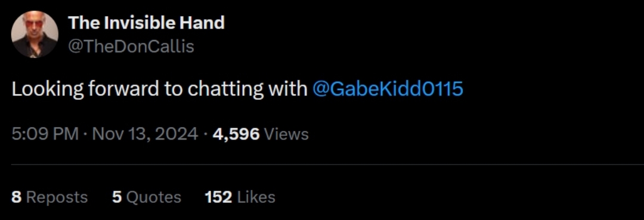This screenshot has height=220, width=644.
Task: View the 5 Quotes list
Action: point(147,197)
